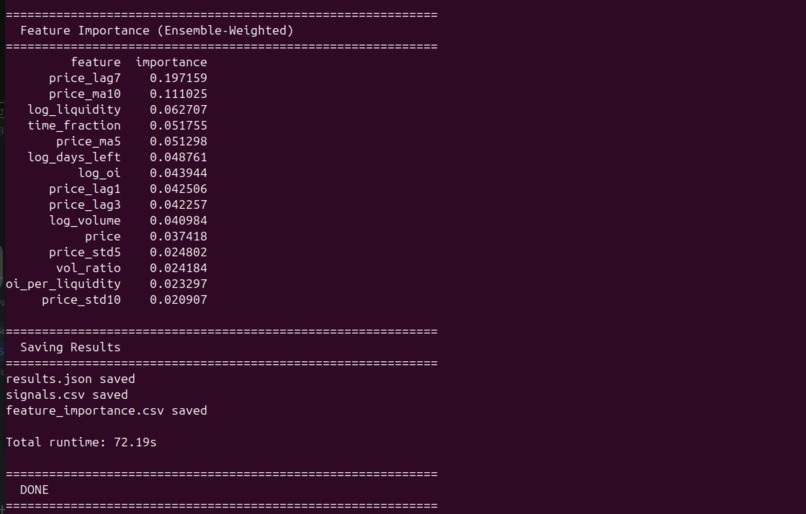This screenshot has width=806, height=514.
Task: Click the 'DONE' text
Action: click(x=34, y=490)
